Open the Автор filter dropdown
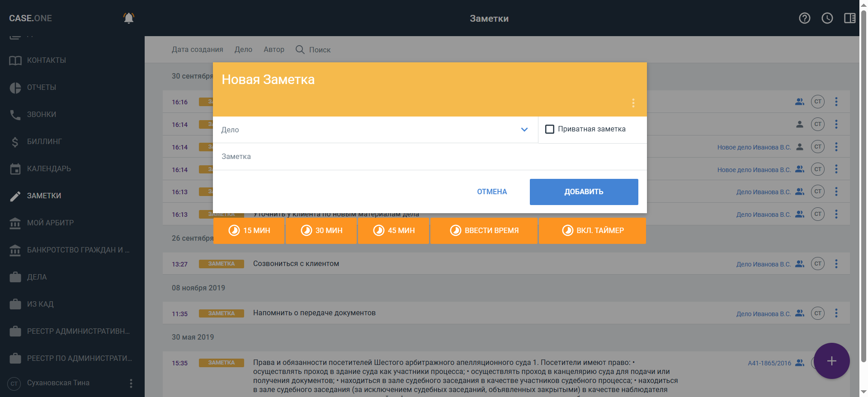 click(274, 50)
